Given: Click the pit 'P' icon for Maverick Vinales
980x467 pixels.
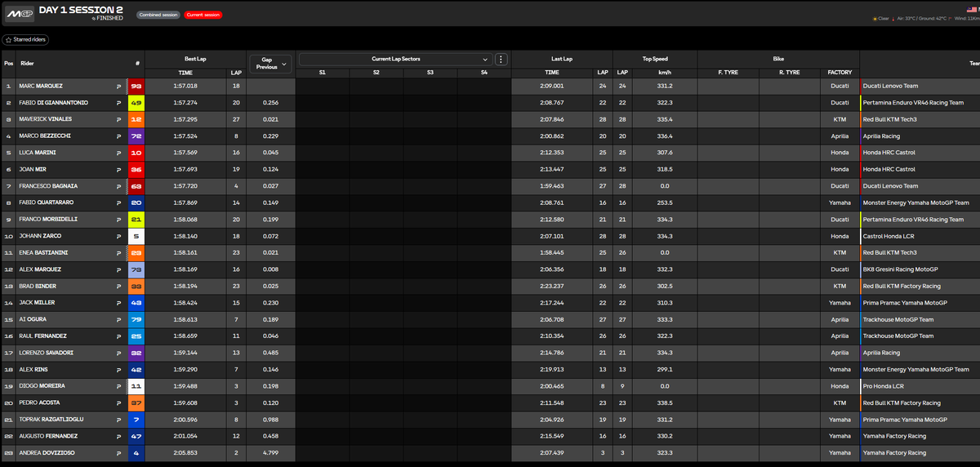Looking at the screenshot, I should point(119,119).
